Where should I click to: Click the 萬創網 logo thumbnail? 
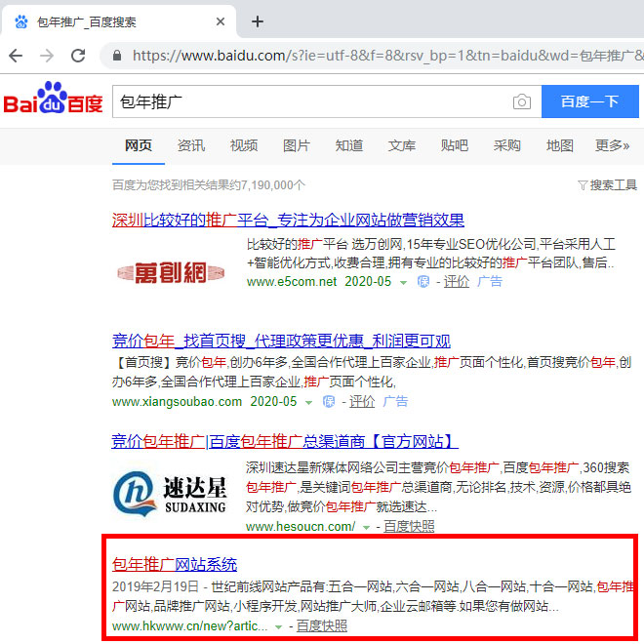tap(171, 272)
